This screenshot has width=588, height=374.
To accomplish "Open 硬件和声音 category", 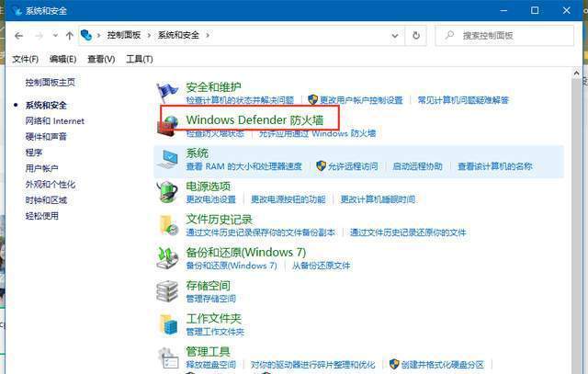I will click(46, 137).
